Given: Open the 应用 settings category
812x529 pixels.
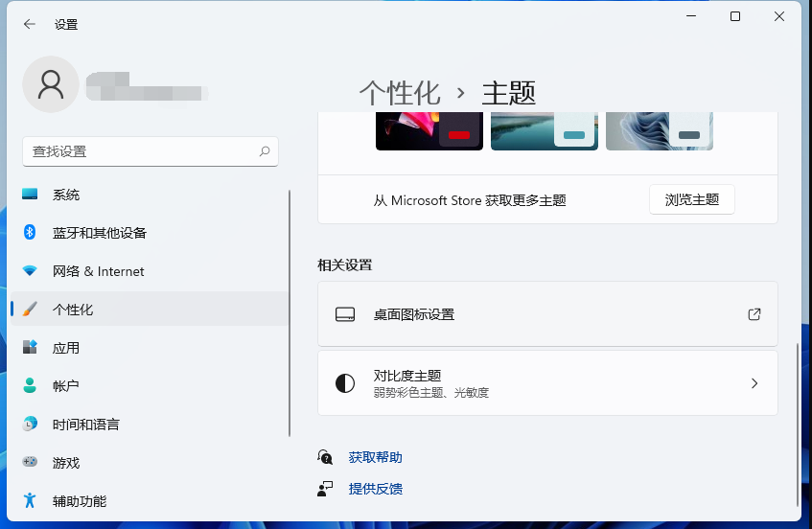Looking at the screenshot, I should (150, 347).
